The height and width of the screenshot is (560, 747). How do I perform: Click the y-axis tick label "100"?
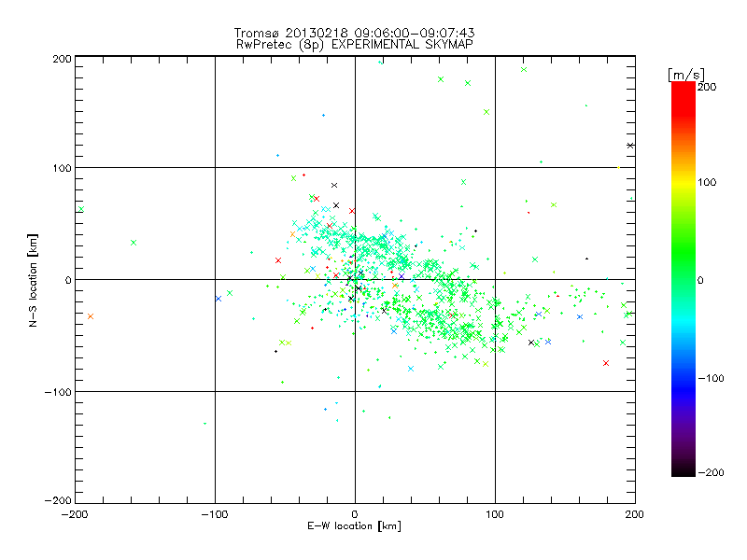click(x=62, y=168)
